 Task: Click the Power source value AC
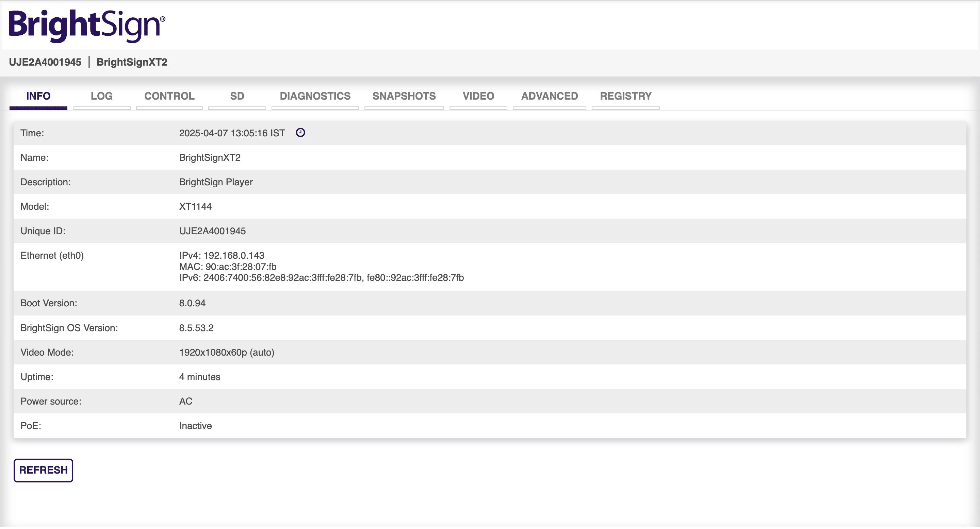point(186,401)
